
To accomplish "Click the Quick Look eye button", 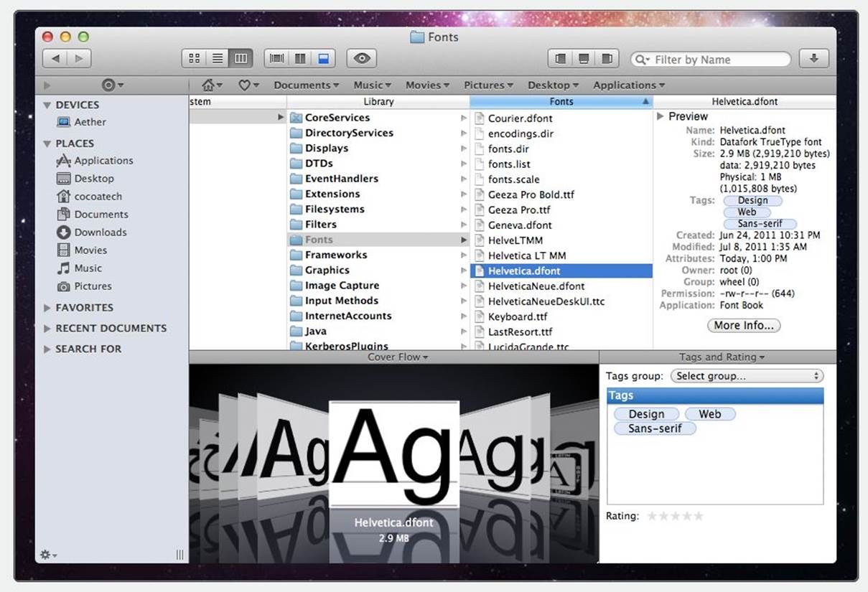I will point(362,59).
